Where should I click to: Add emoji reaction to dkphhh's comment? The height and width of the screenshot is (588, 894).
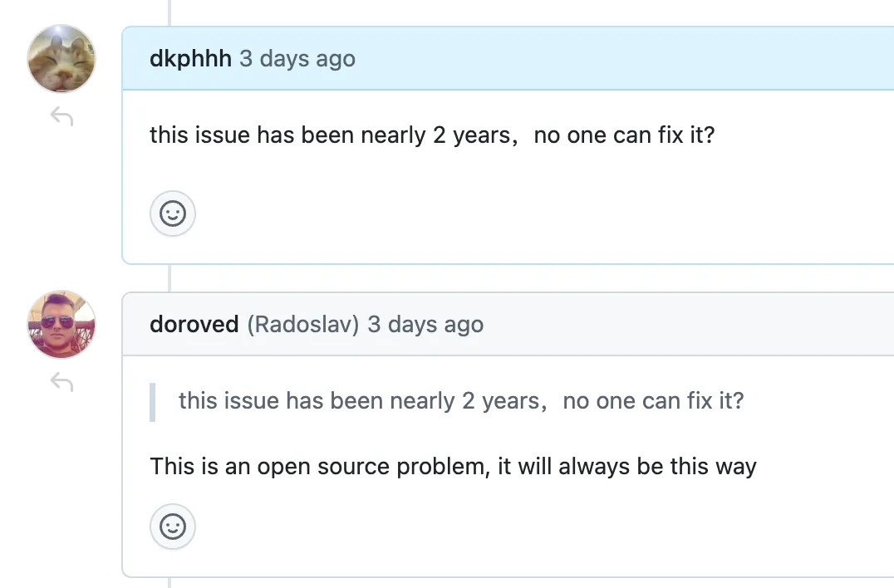(x=173, y=213)
